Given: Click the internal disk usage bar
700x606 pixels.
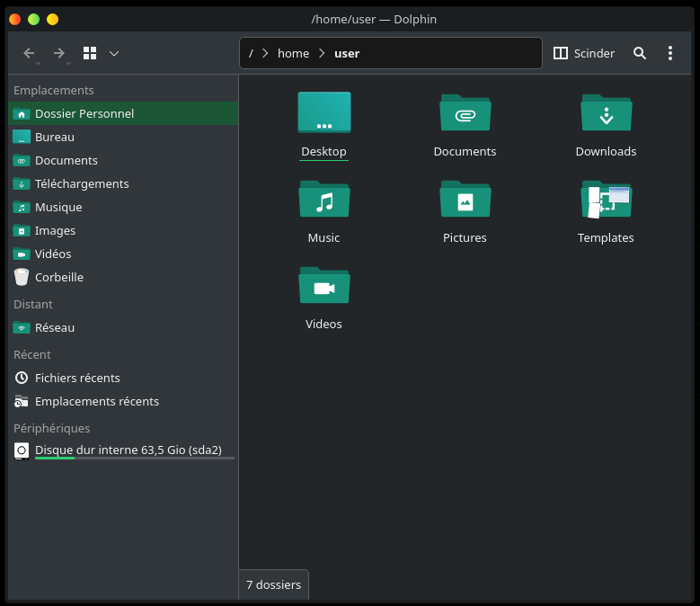Looking at the screenshot, I should click(134, 458).
